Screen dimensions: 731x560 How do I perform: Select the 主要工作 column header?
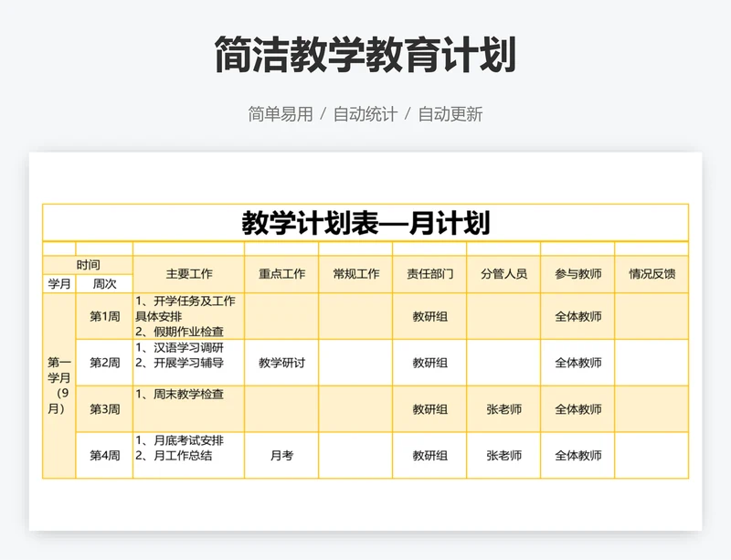point(189,274)
